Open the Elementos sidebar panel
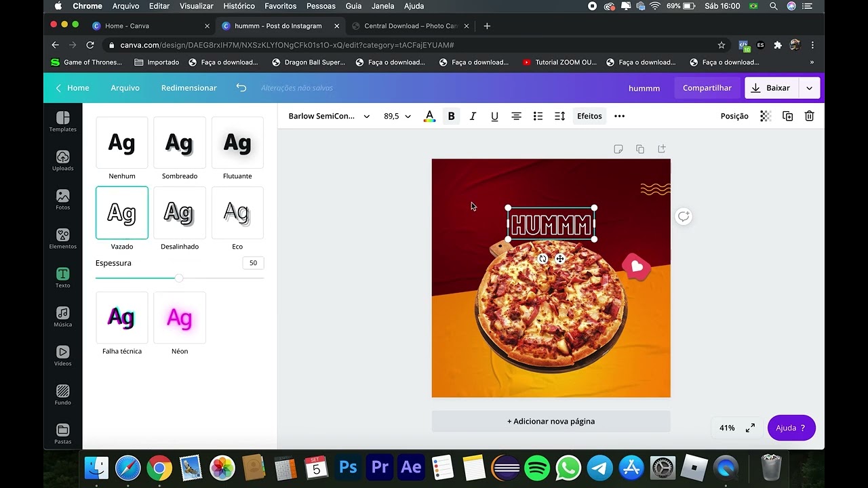Image resolution: width=868 pixels, height=488 pixels. pos(62,239)
